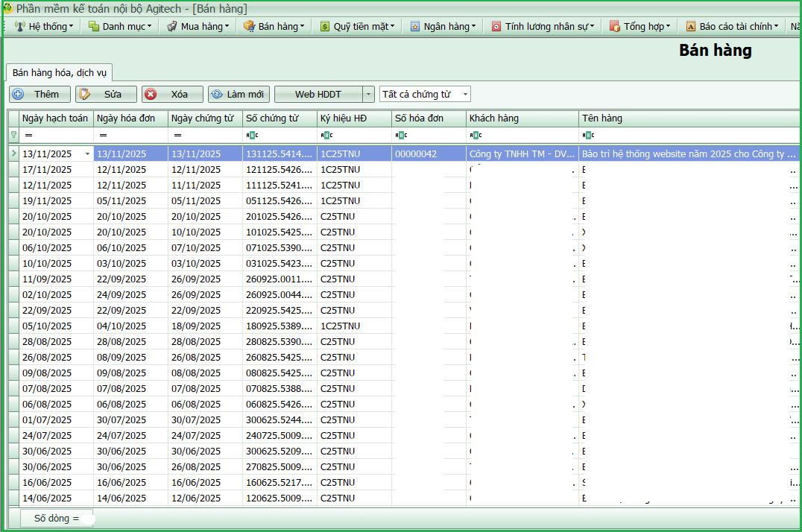Delete selected record with Xóa button
This screenshot has height=532, width=802.
click(x=173, y=95)
